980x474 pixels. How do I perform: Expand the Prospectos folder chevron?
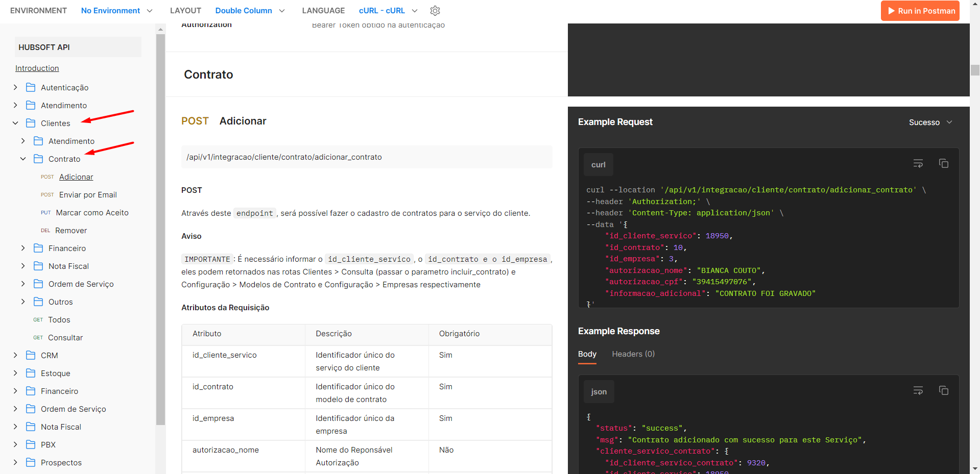point(15,462)
